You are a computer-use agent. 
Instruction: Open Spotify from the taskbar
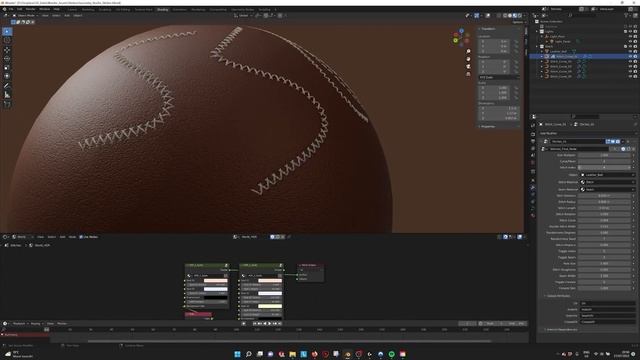click(x=391, y=354)
